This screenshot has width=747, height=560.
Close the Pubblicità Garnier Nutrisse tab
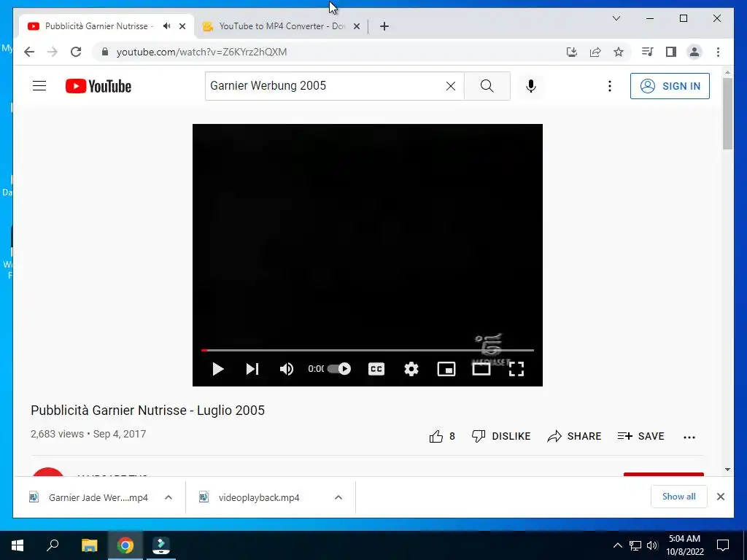182,26
